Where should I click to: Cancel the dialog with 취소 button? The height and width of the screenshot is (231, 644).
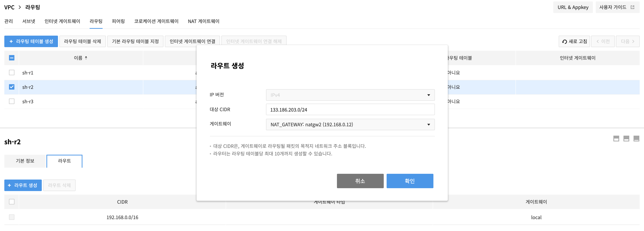pos(360,181)
